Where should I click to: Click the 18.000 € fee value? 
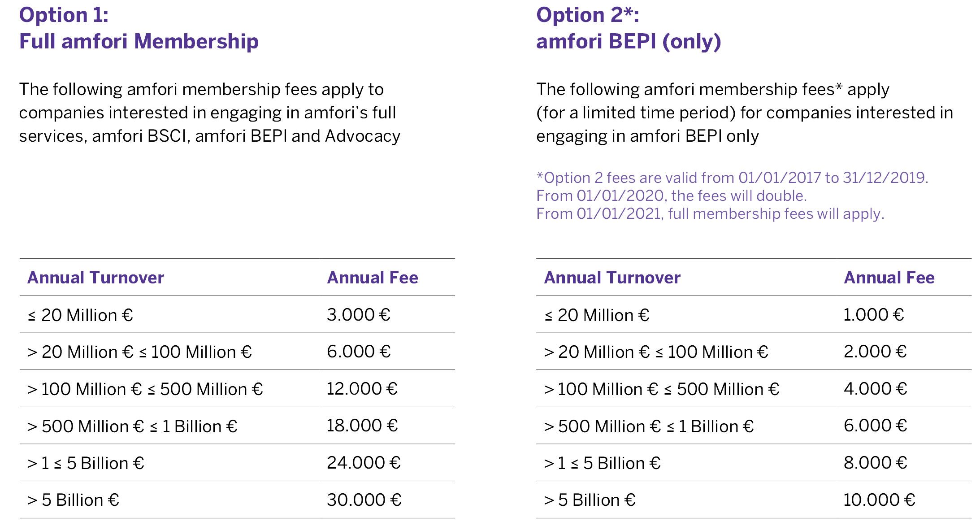click(x=362, y=426)
